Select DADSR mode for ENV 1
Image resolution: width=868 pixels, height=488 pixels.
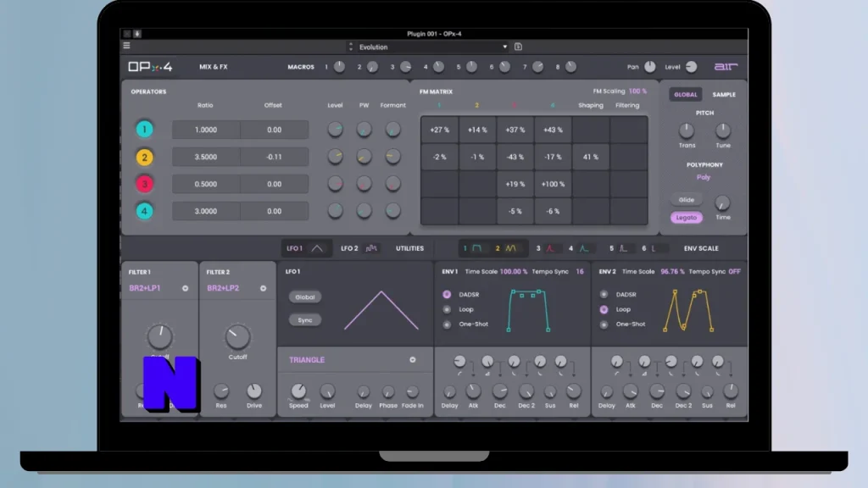447,294
